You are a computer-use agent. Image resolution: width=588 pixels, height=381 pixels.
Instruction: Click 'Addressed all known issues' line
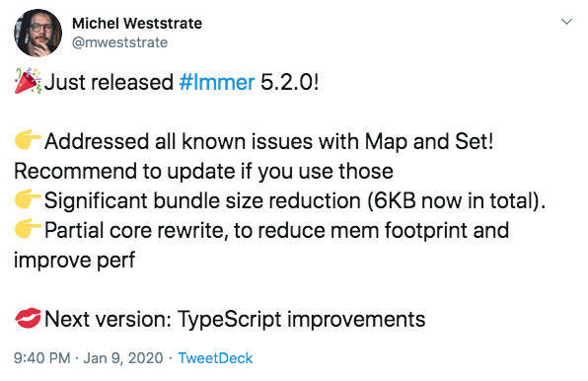[x=268, y=141]
